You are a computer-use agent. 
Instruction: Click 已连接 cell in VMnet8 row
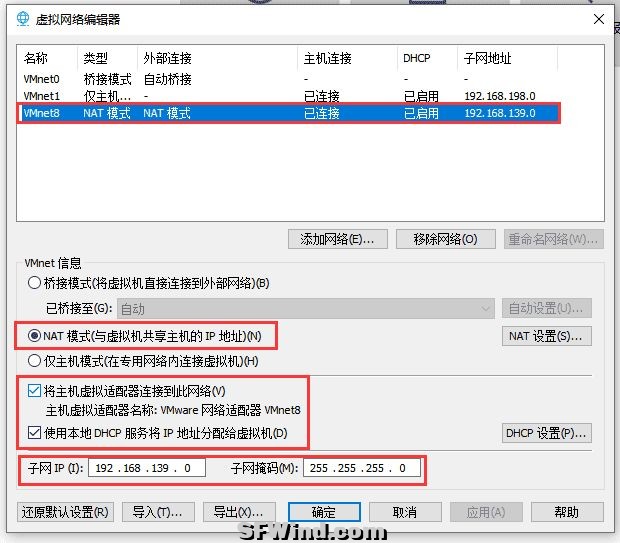coord(321,113)
